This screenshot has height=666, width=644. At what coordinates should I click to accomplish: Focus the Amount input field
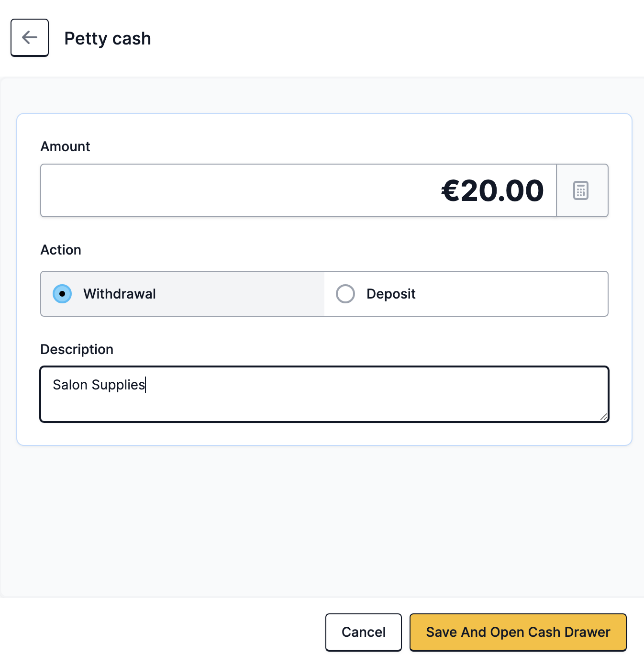[299, 190]
